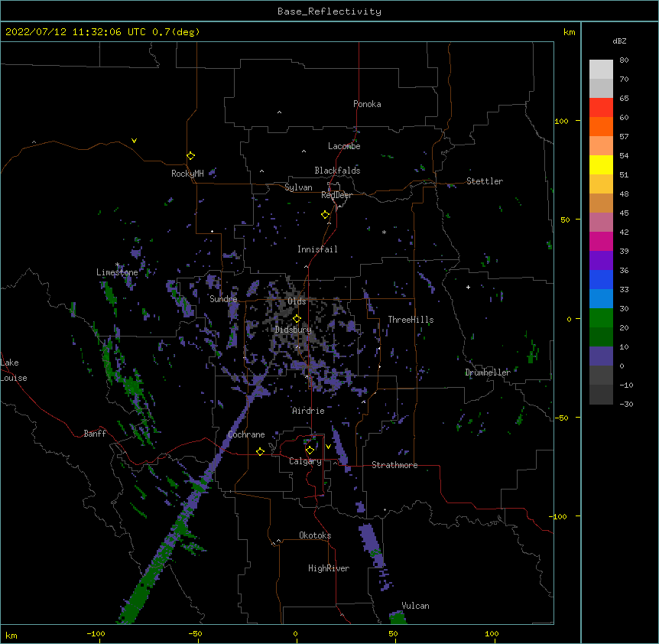Click the Sundre label

click(223, 299)
